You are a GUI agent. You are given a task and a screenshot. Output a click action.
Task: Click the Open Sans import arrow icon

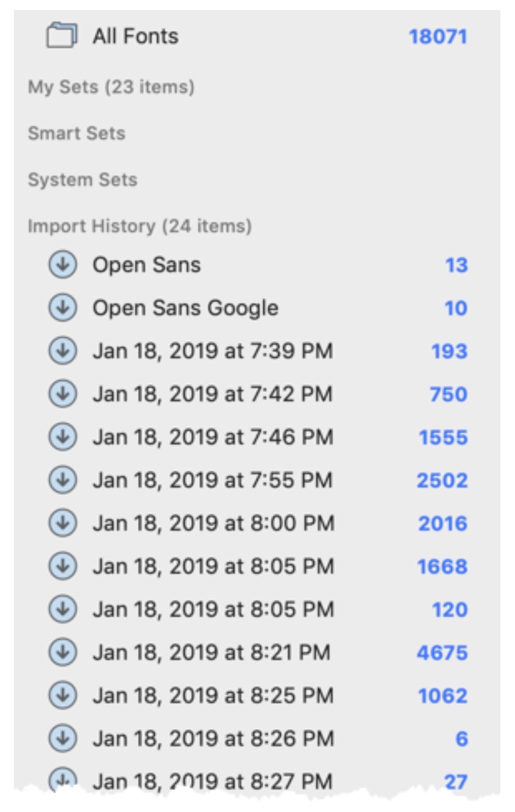click(x=62, y=265)
